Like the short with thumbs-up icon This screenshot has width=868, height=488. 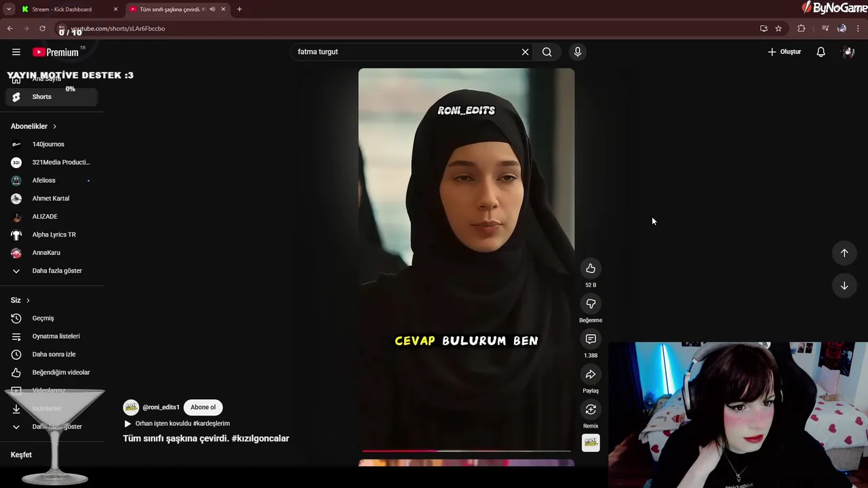tap(591, 268)
